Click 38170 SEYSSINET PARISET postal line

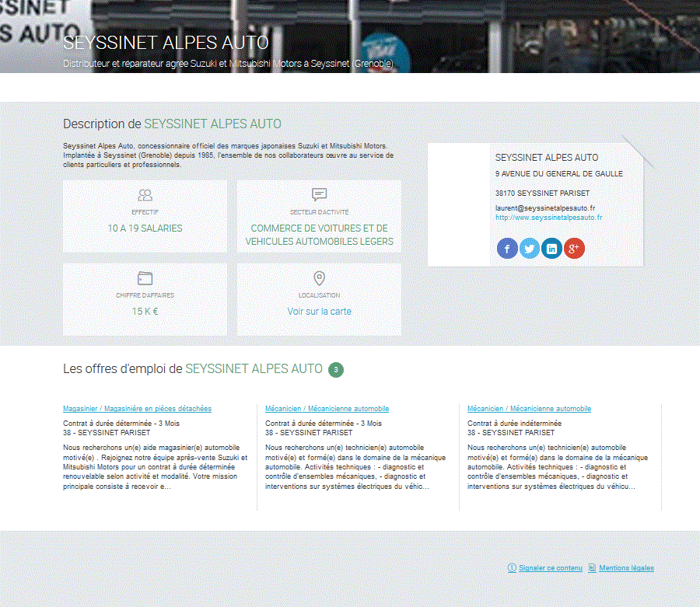(x=542, y=193)
